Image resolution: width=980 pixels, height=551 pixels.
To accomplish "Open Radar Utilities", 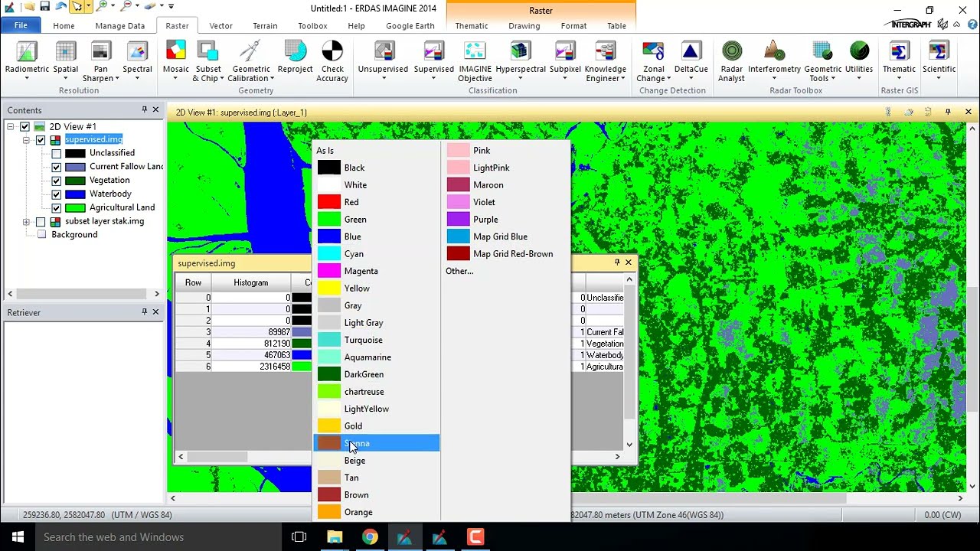I will [859, 60].
